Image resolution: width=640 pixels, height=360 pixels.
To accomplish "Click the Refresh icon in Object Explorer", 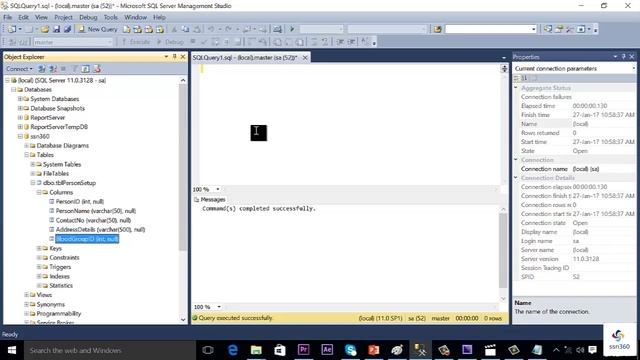I will tap(85, 69).
